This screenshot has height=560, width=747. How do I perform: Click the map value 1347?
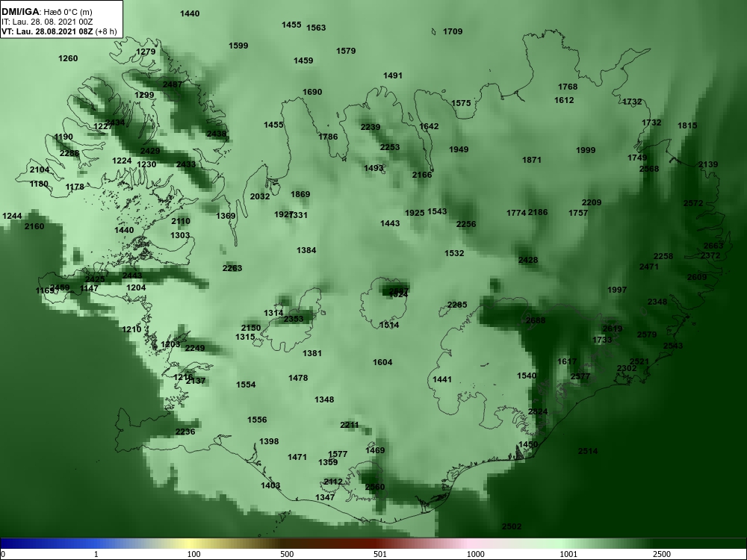(325, 497)
